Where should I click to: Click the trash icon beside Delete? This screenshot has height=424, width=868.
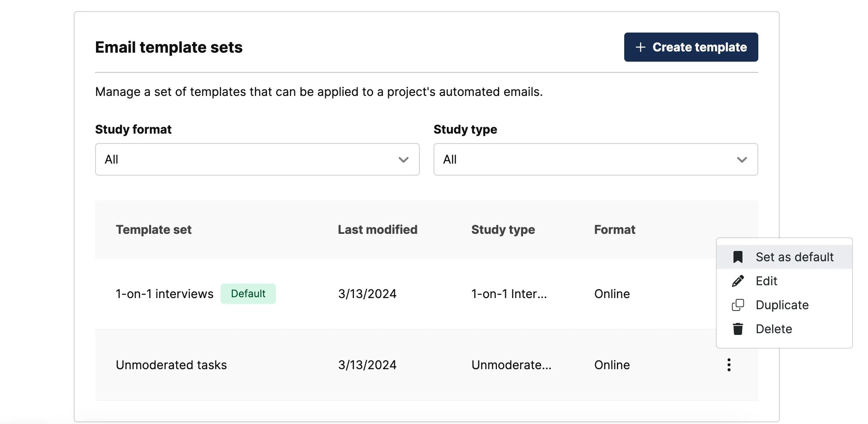(738, 329)
